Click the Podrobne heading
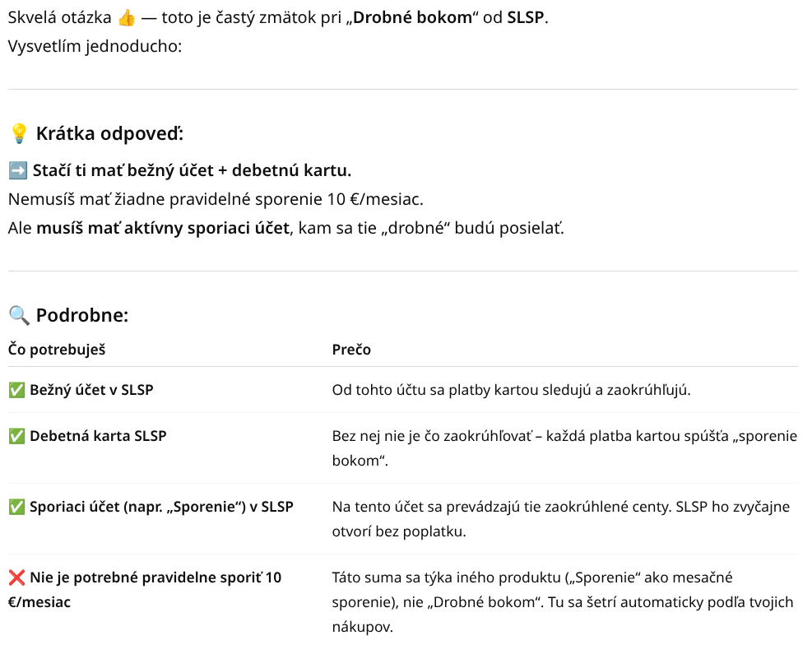Viewport: 812px width, 654px height. click(82, 315)
